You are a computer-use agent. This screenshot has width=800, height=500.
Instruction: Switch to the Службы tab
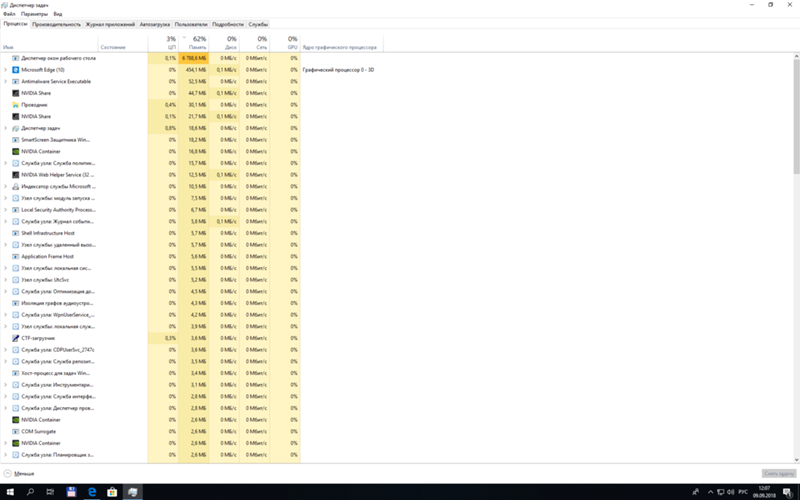[258, 24]
